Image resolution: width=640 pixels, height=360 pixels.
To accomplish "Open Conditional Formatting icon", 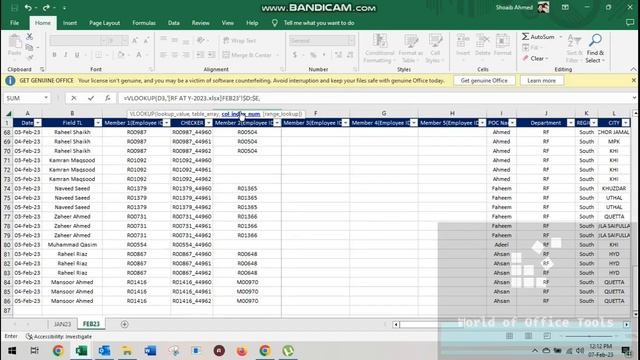I will click(380, 41).
